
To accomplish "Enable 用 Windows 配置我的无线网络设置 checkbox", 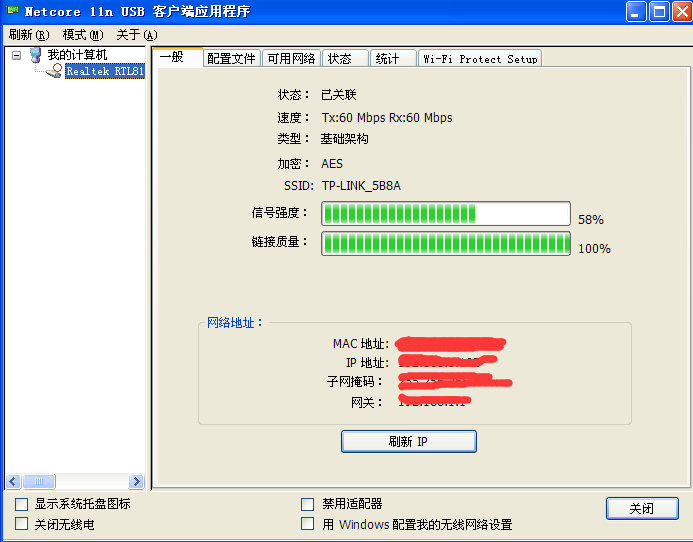I will (308, 524).
